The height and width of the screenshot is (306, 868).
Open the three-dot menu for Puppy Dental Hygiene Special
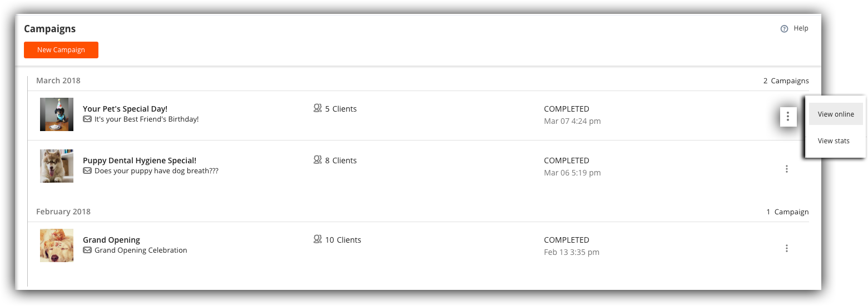pos(786,169)
